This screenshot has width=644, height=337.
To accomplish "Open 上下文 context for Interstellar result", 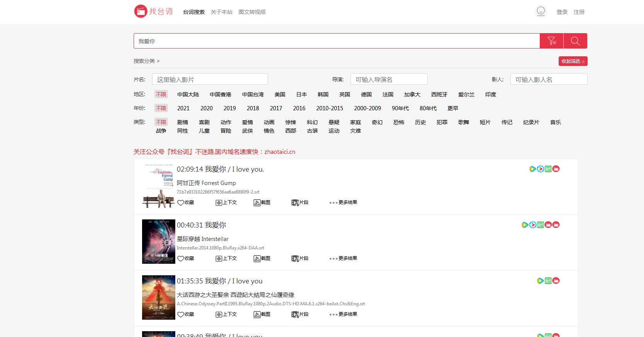I will point(226,258).
